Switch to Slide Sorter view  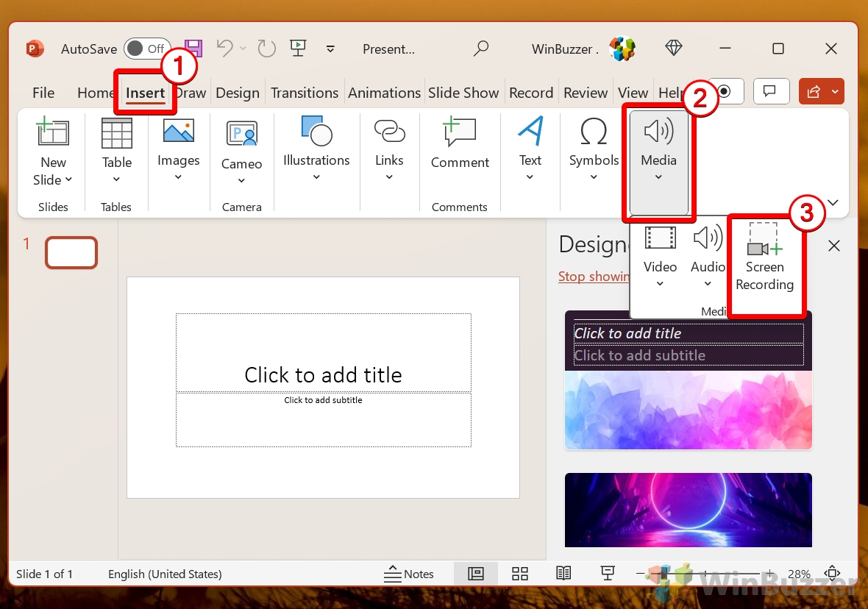point(520,574)
